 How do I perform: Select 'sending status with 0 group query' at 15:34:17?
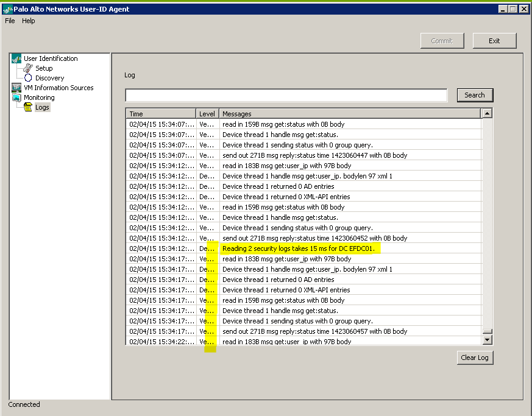click(x=303, y=321)
